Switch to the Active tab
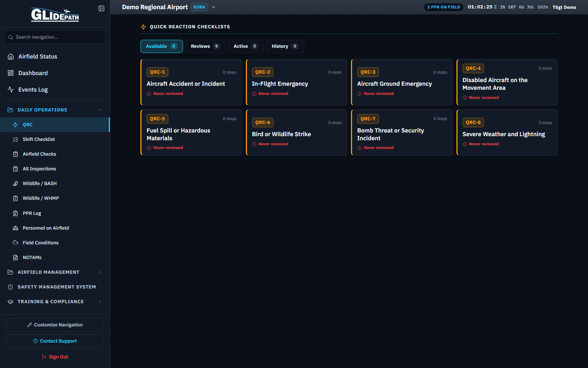 tap(246, 46)
